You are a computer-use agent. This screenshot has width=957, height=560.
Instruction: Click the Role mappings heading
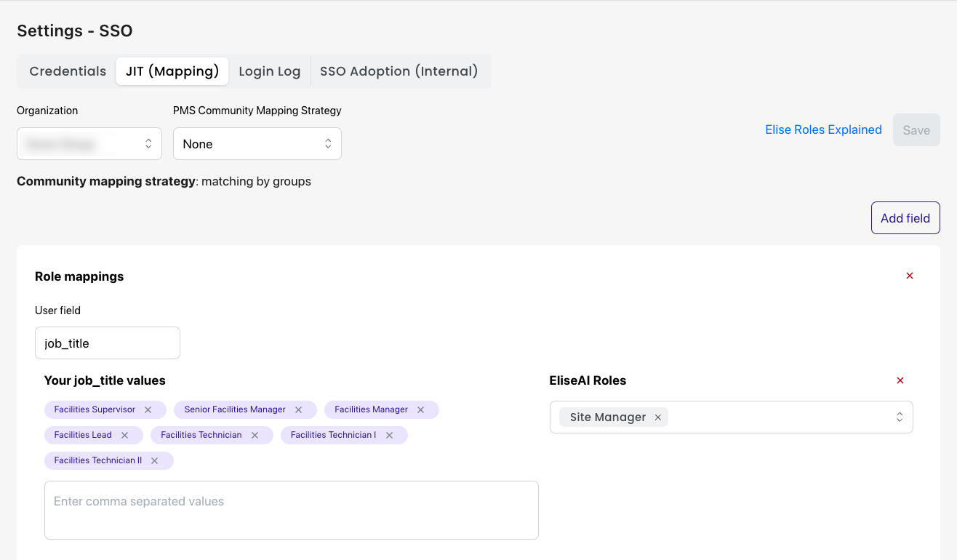click(x=79, y=276)
